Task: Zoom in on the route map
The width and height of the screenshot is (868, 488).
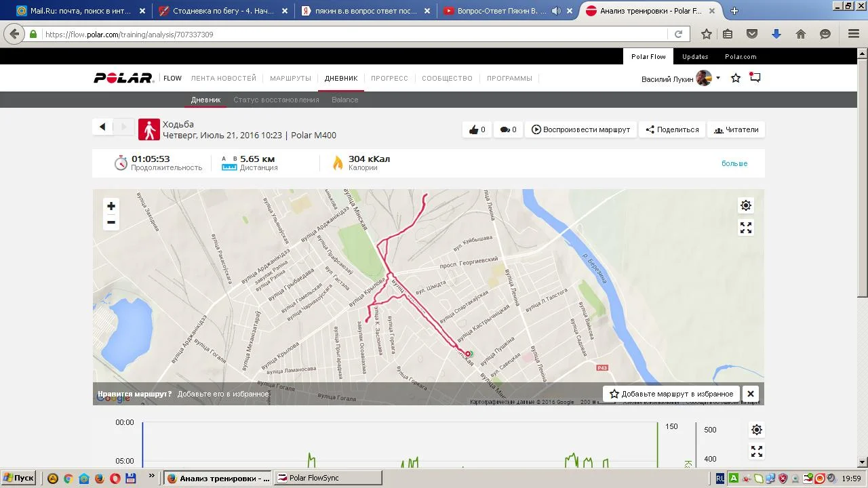Action: (x=111, y=206)
